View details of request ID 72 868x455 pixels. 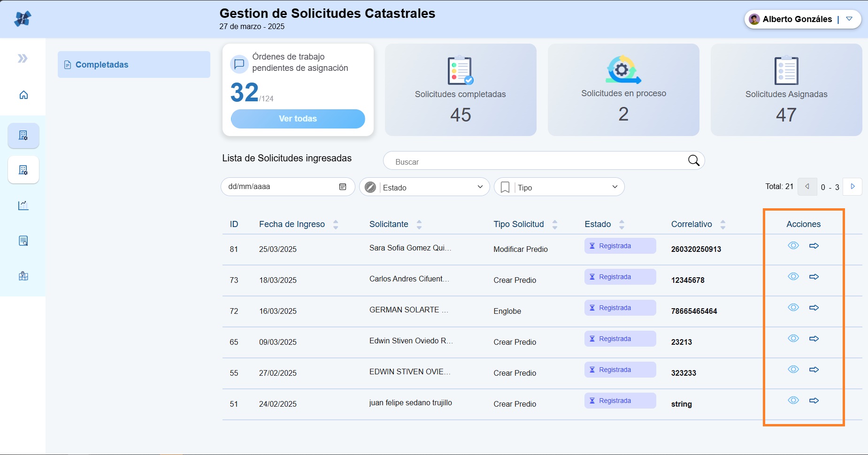click(793, 308)
